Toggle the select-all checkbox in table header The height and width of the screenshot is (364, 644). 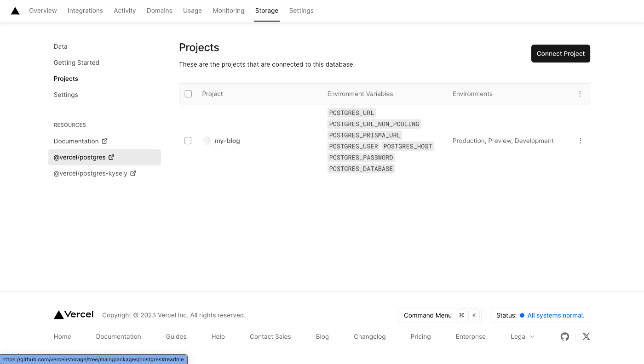[x=188, y=94]
